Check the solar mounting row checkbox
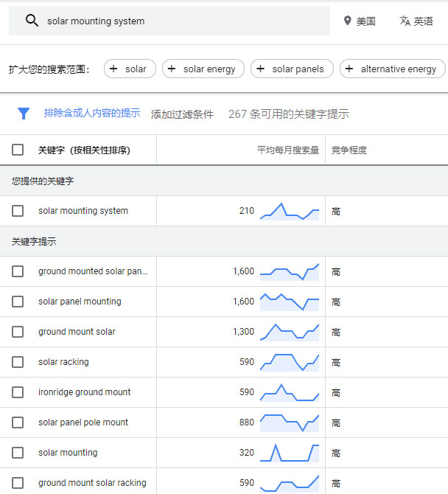The width and height of the screenshot is (448, 494). (x=18, y=453)
